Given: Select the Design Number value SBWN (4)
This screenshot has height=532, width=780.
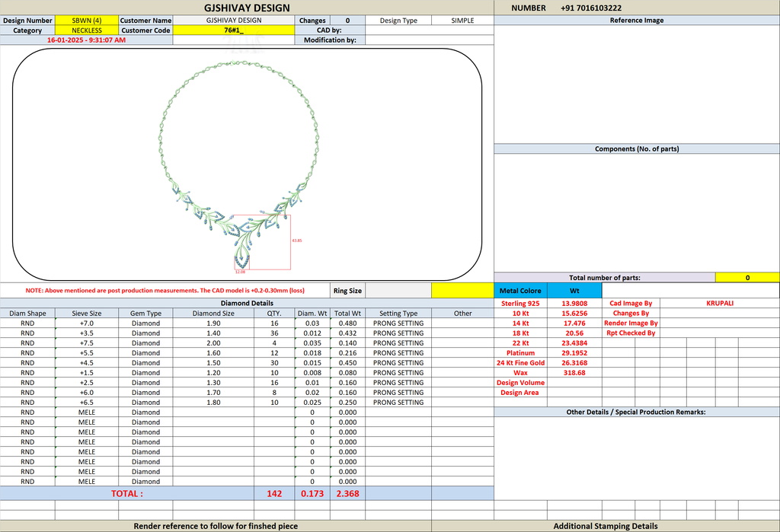Looking at the screenshot, I should [x=87, y=21].
